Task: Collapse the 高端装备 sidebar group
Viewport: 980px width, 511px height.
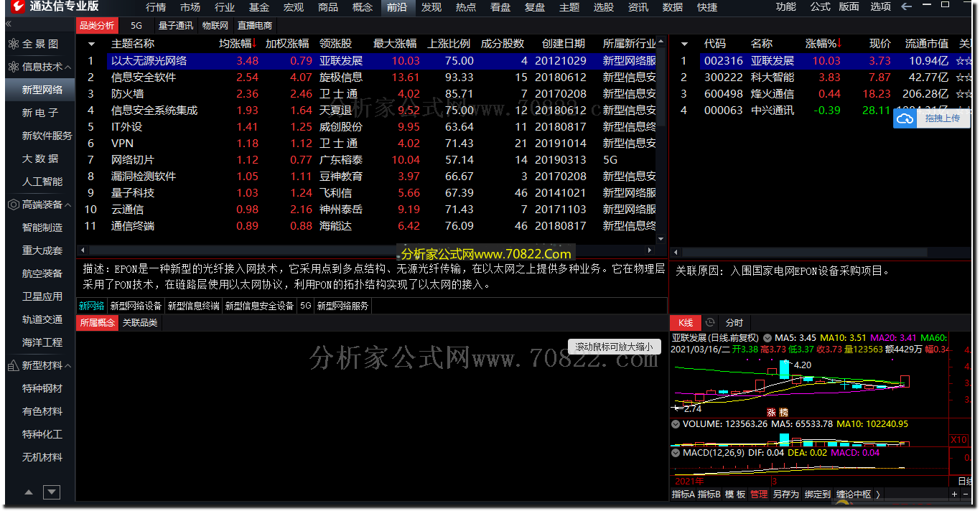Action: tap(68, 205)
